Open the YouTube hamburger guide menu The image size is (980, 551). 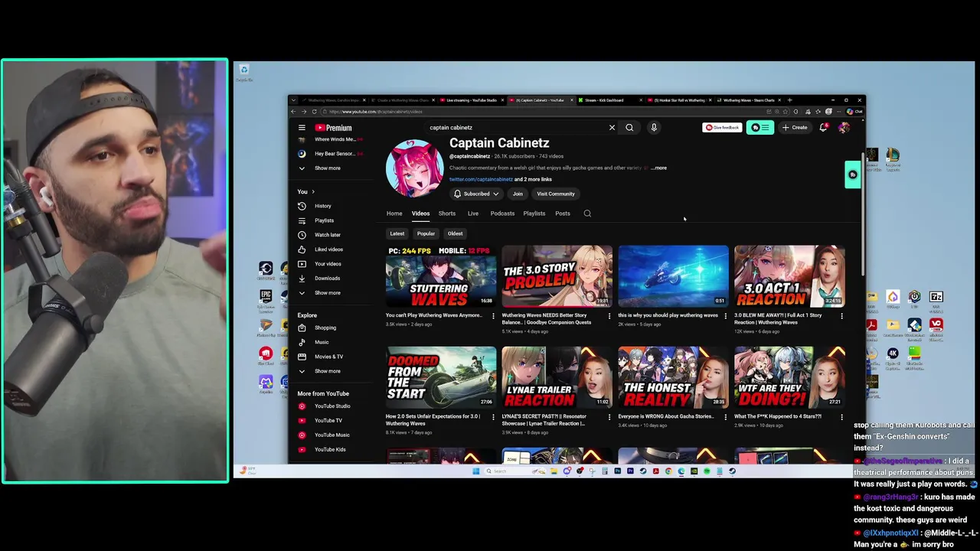(302, 128)
